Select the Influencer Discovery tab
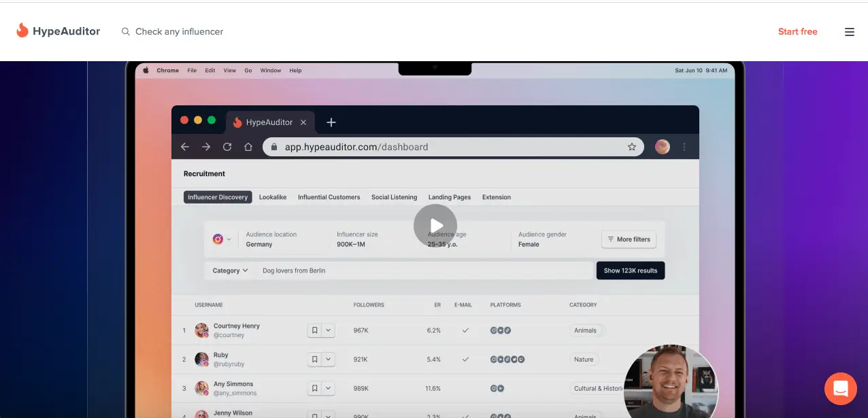This screenshot has height=418, width=868. coord(218,197)
